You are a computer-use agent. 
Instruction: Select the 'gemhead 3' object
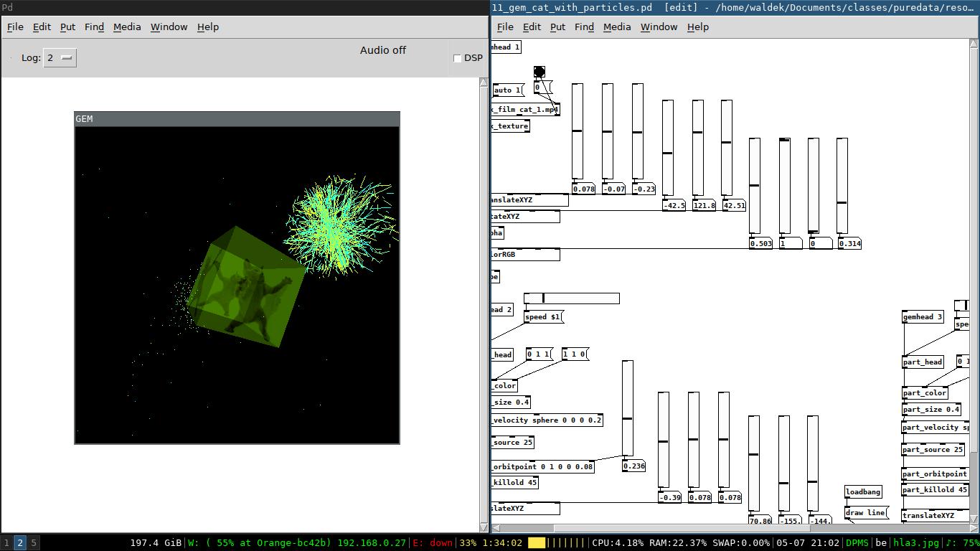pyautogui.click(x=923, y=316)
